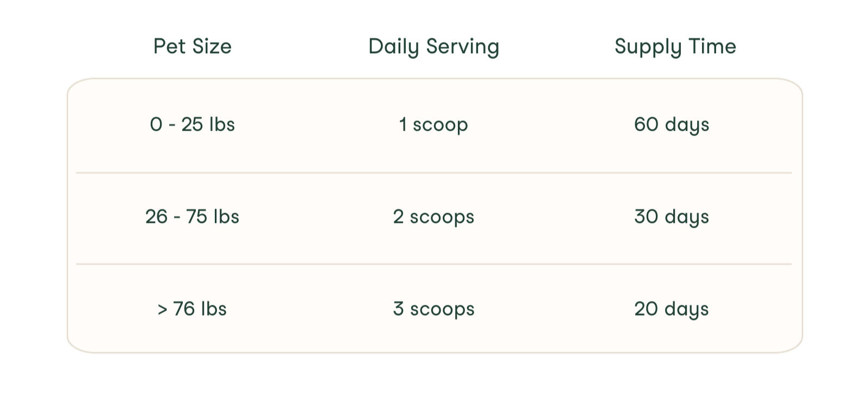Viewport: 868px width, 403px height.
Task: Select the "0 - 25 lbs" pet size cell
Action: 192,125
